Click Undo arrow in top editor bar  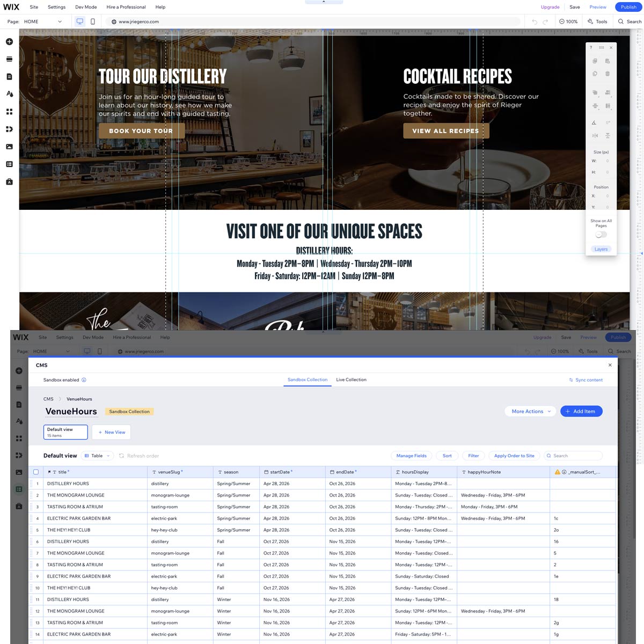click(535, 22)
